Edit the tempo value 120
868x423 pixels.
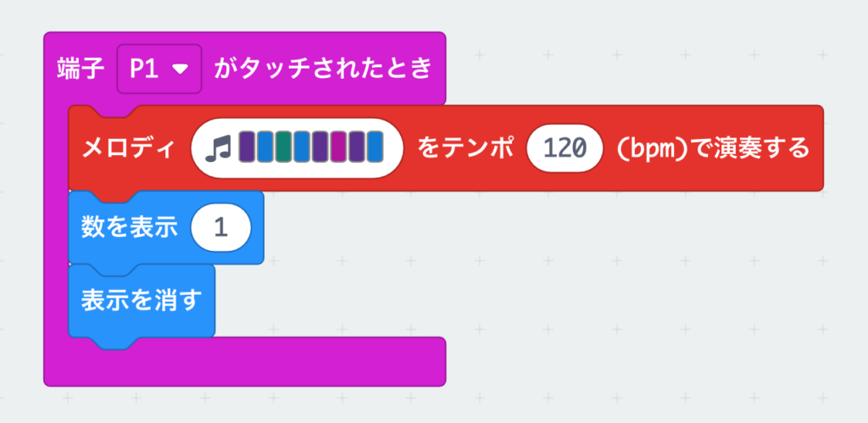[563, 149]
